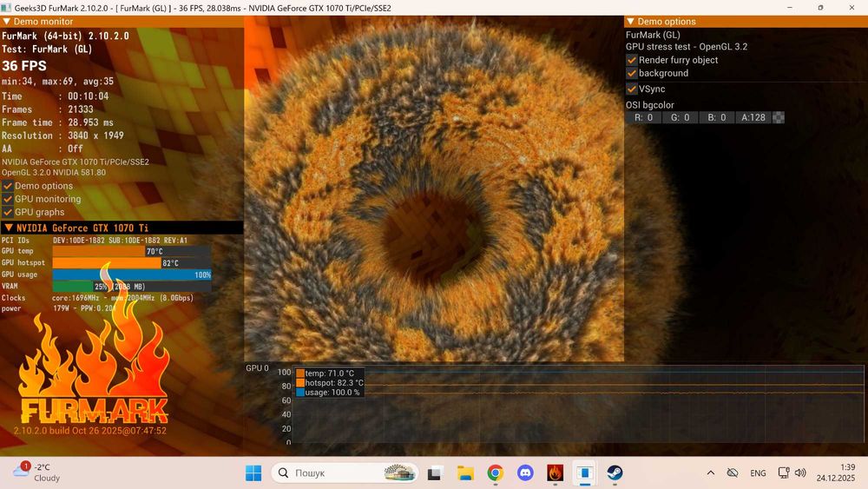Click the B: 0 bgcolor field
Viewport: 868px width, 489px height.
click(716, 117)
